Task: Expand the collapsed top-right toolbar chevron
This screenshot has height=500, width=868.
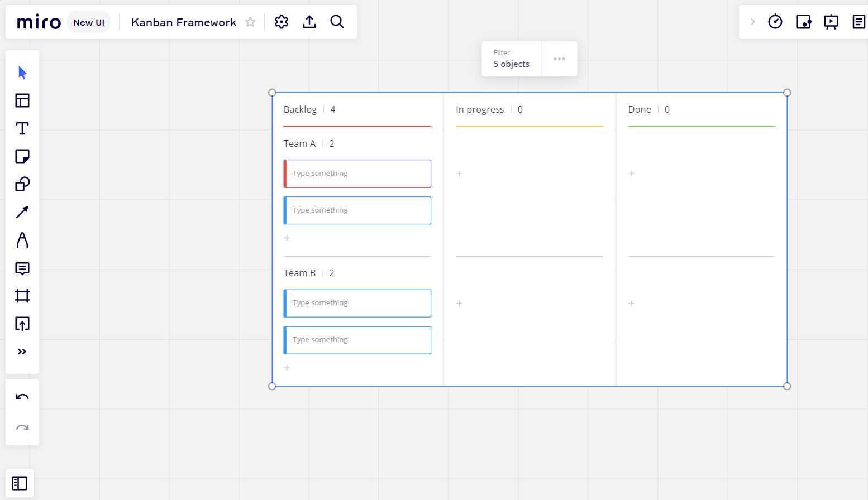Action: [752, 22]
